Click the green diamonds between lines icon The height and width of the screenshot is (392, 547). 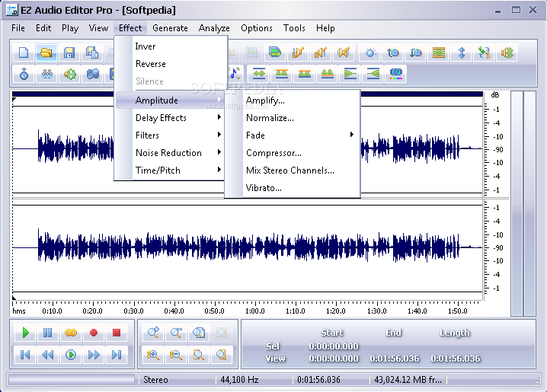(259, 74)
